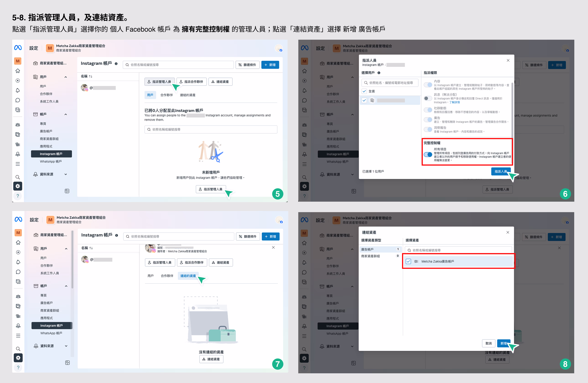
Task: Check the 全選 checkbox in step 6 dialog
Action: point(364,91)
